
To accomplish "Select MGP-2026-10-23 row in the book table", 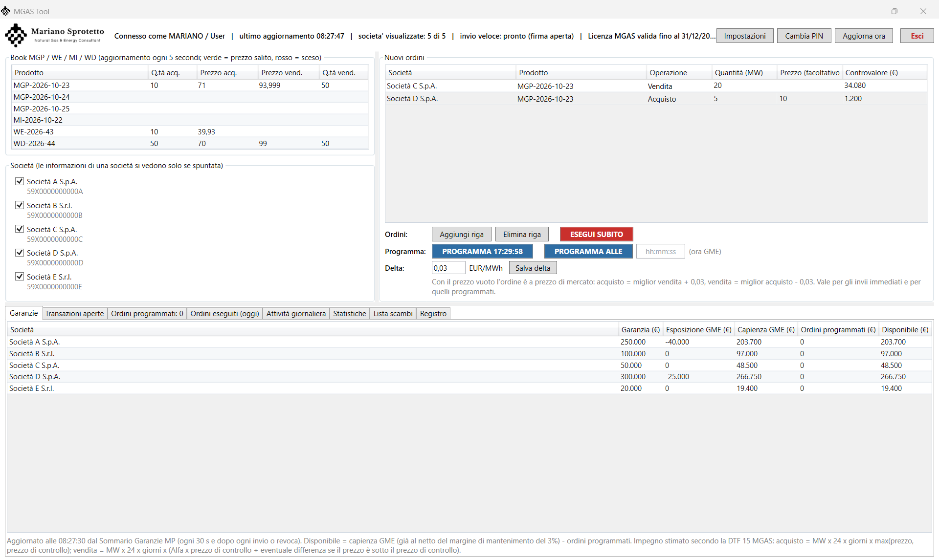I will click(190, 86).
